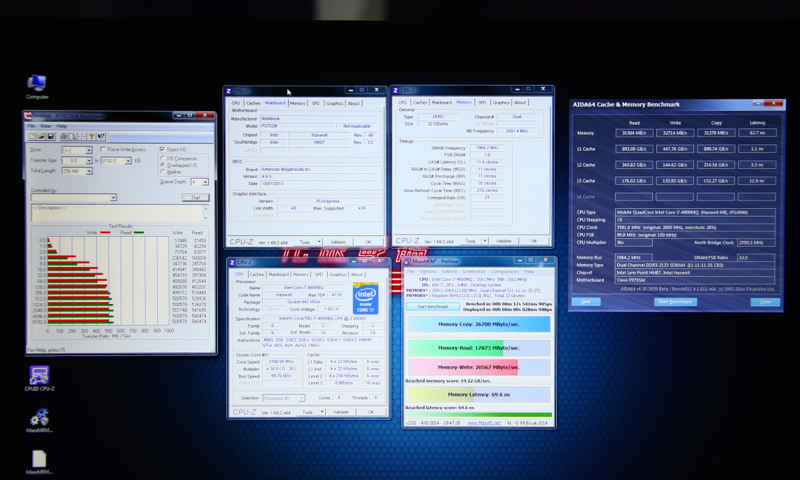This screenshot has width=800, height=480.
Task: Expand the Controlled by combo box
Action: 113,197
